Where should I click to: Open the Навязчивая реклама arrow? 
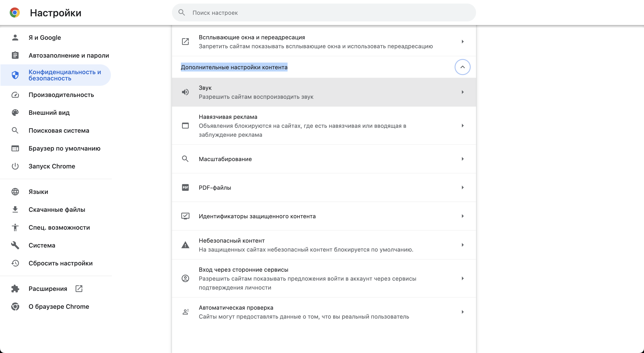point(462,126)
